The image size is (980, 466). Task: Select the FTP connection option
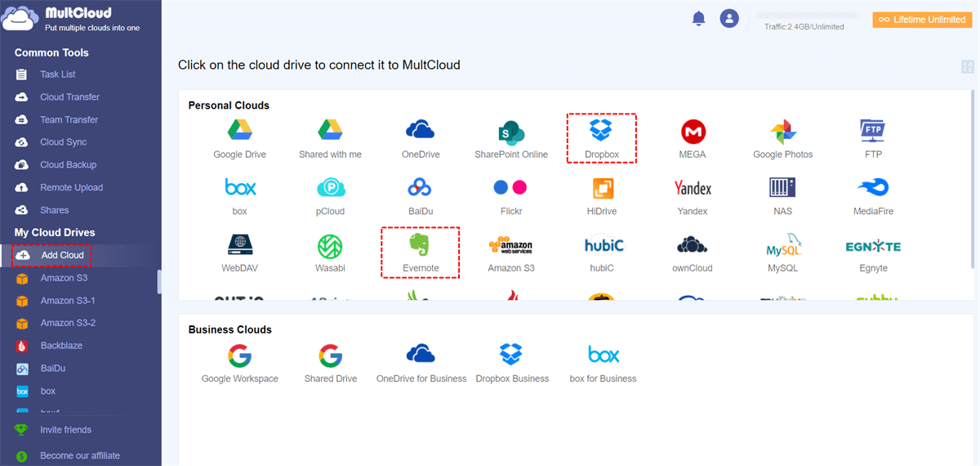click(873, 138)
